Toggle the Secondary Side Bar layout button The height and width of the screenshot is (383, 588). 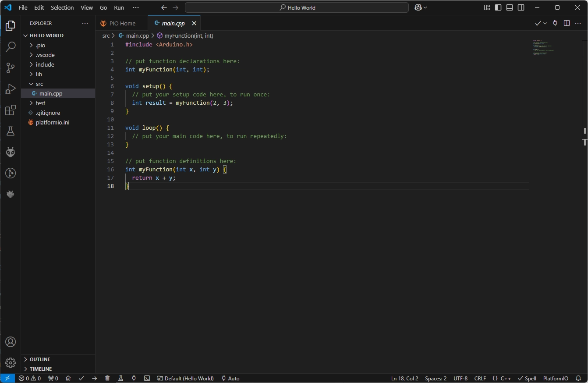coord(521,7)
